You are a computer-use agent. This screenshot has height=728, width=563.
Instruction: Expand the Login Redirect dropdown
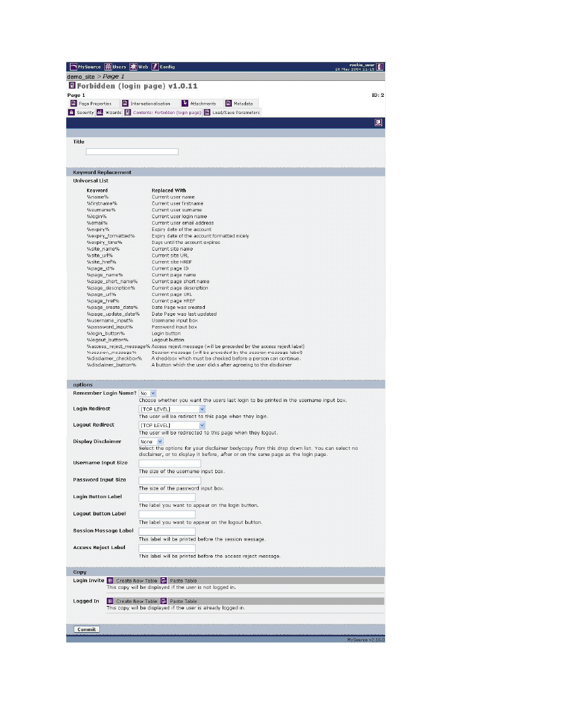[x=172, y=409]
